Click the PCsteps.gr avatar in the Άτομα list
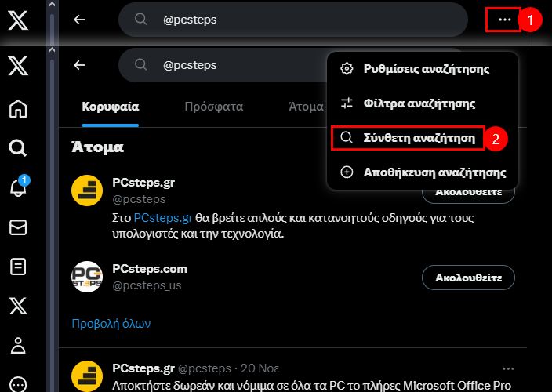Viewport: 552px width, 392px height. [x=87, y=191]
